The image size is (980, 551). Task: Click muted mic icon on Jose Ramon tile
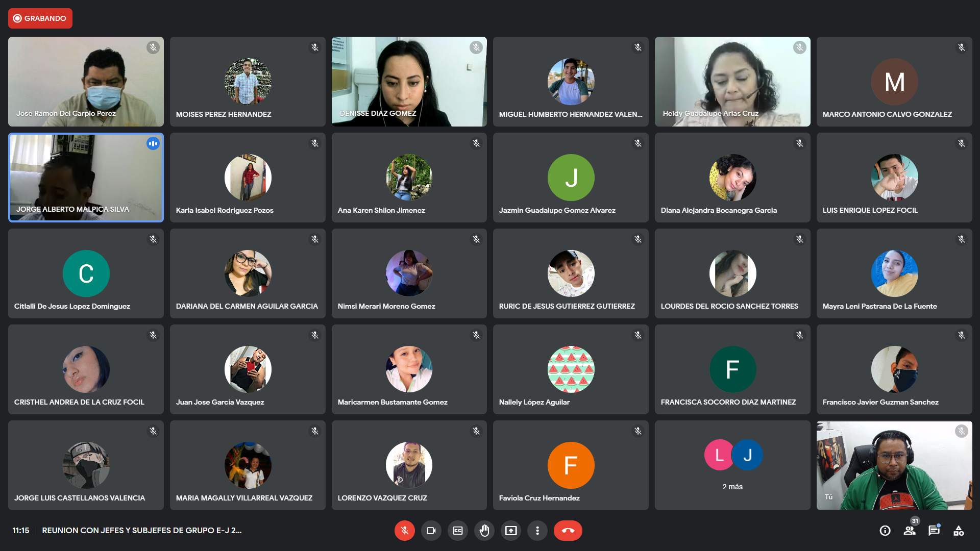(x=153, y=47)
